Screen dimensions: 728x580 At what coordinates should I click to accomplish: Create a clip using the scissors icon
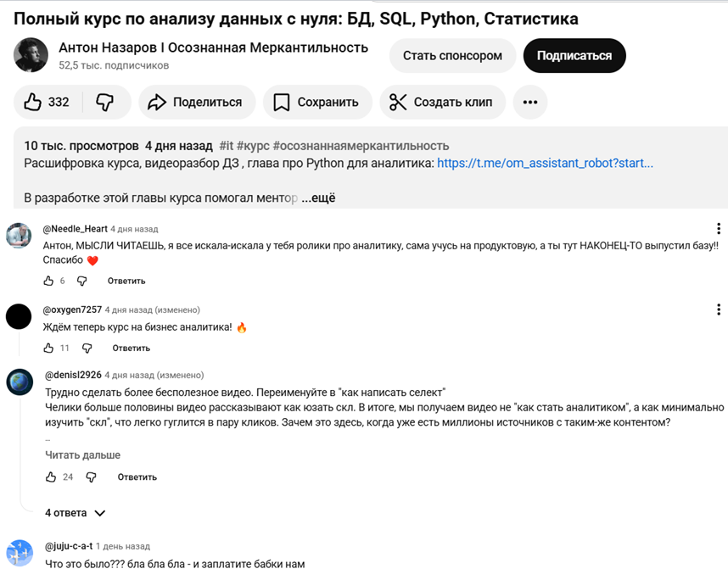pos(441,102)
